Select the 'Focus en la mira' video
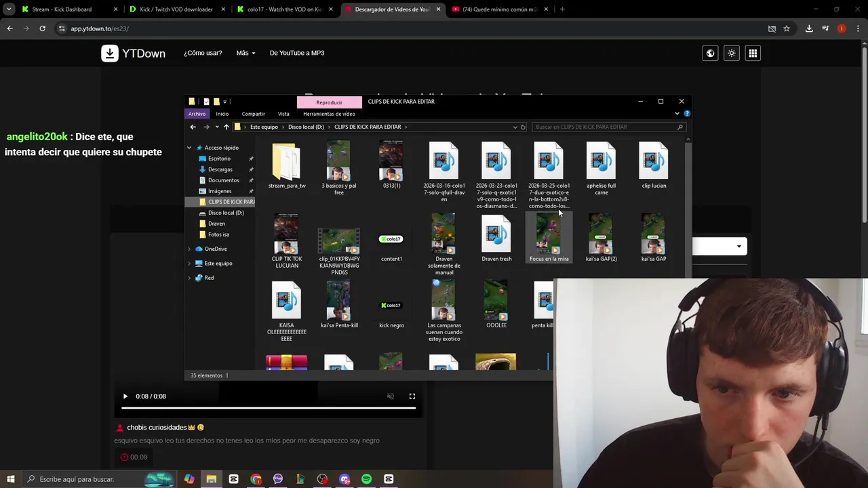Image resolution: width=868 pixels, height=488 pixels. (x=549, y=238)
